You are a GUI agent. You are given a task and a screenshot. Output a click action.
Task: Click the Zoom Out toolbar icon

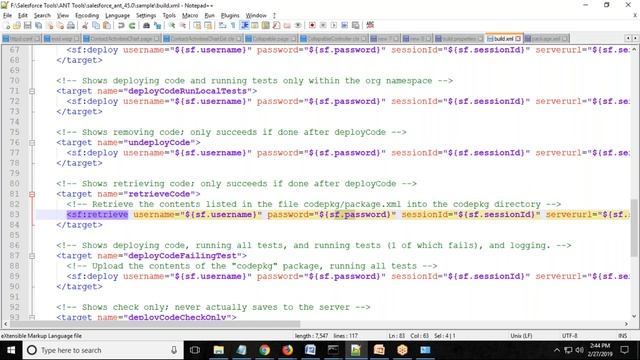click(183, 25)
